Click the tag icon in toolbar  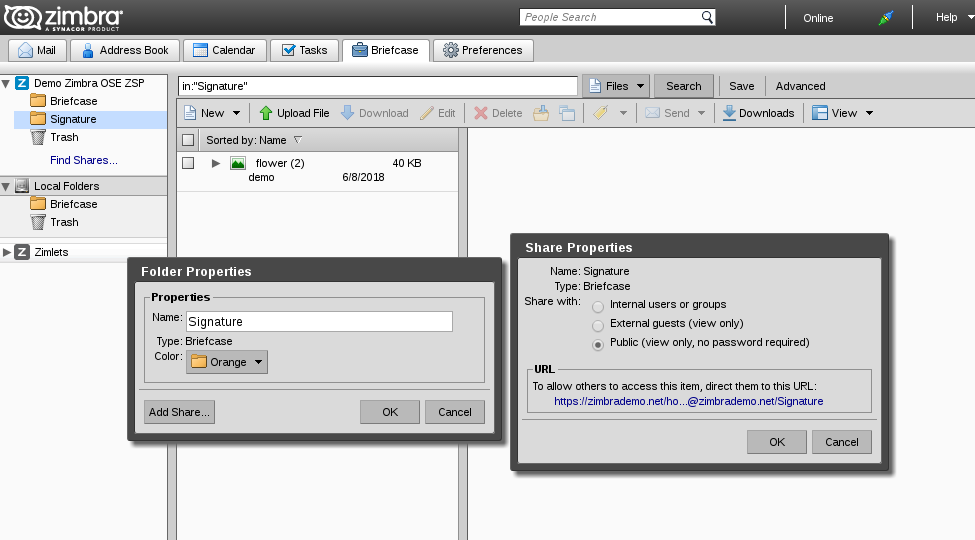[600, 113]
